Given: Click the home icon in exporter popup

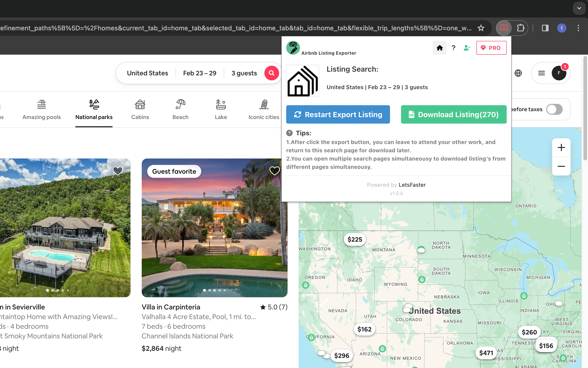Looking at the screenshot, I should coord(439,48).
